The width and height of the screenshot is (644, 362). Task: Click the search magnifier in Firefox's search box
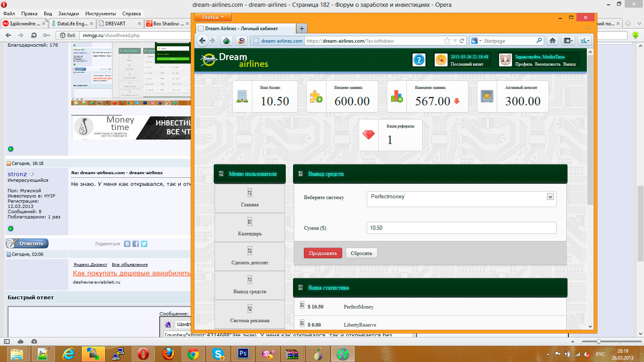(539, 41)
